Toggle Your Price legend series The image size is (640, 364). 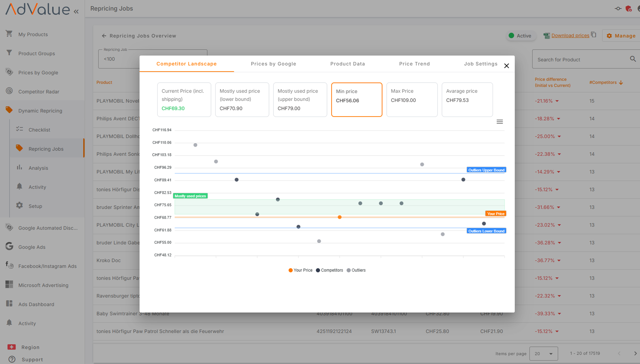(x=300, y=270)
